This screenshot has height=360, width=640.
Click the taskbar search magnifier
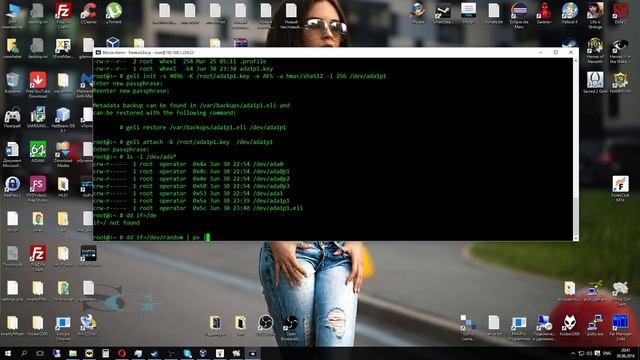point(24,353)
